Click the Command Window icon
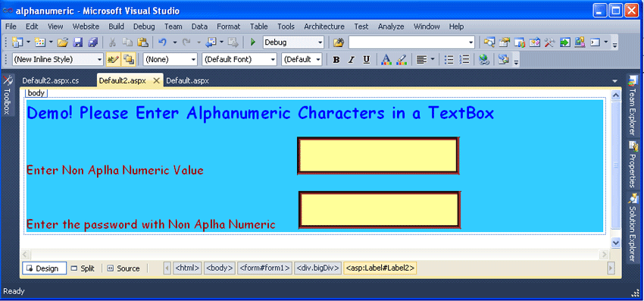Screen dimensions: 644x301 pos(595,42)
